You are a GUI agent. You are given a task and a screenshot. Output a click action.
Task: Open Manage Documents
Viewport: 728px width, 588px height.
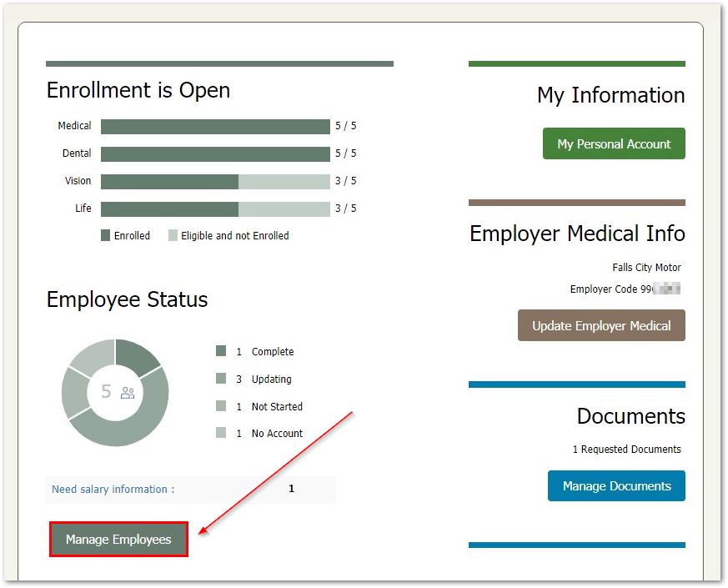(x=616, y=486)
